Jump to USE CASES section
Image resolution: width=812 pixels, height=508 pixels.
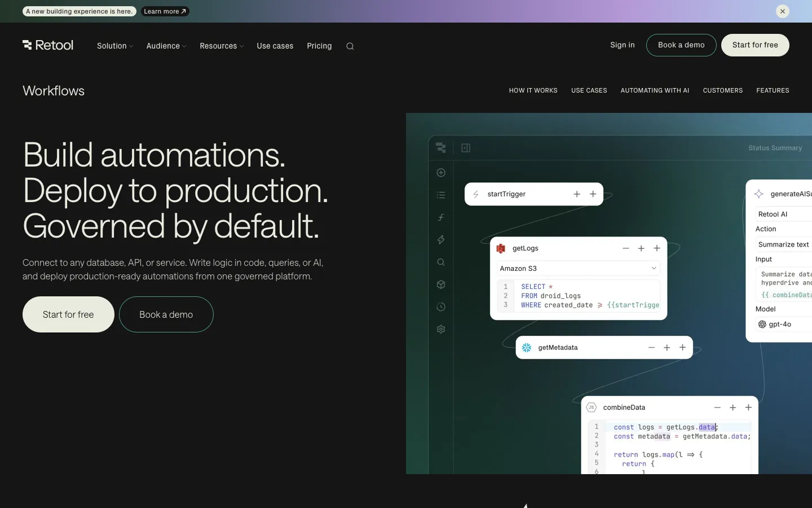pos(589,90)
